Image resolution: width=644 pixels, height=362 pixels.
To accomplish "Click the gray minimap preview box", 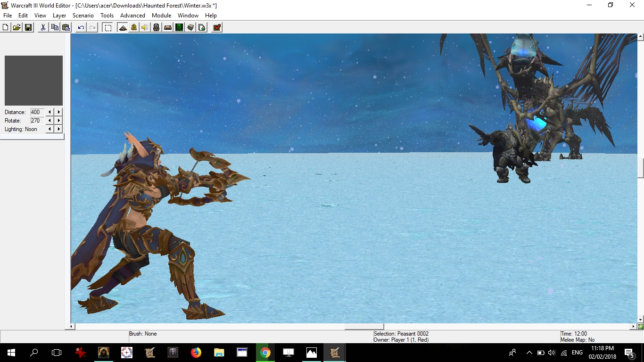I will (x=33, y=81).
